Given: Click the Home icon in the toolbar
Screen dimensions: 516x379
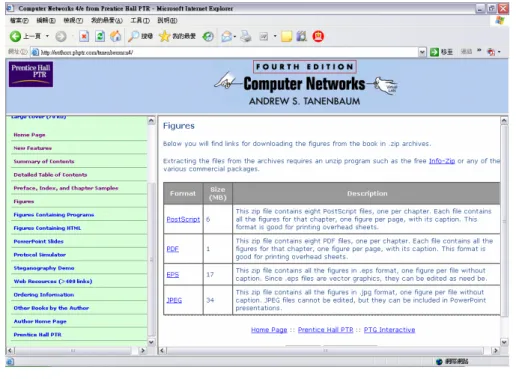Looking at the screenshot, I should point(115,36).
